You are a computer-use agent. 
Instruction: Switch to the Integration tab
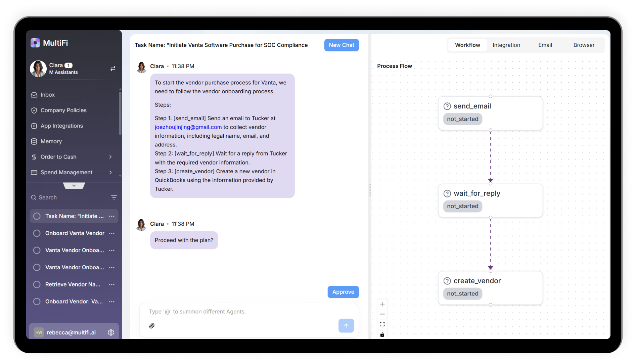pos(506,45)
